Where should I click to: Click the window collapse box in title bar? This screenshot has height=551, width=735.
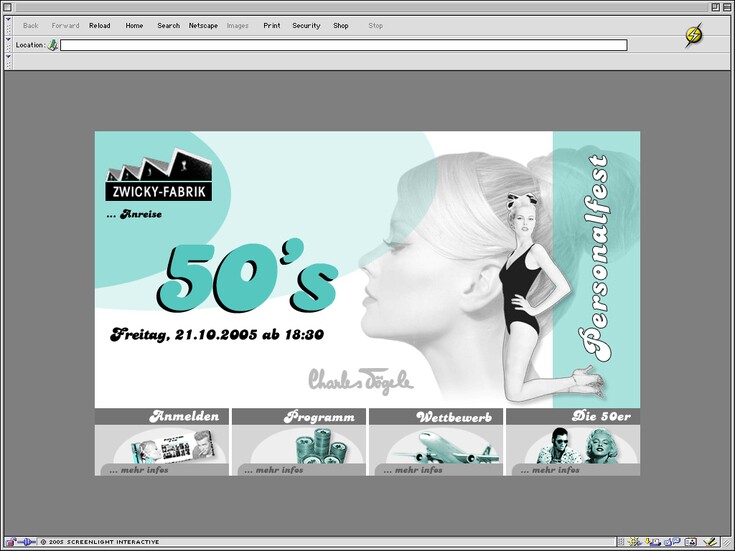727,7
